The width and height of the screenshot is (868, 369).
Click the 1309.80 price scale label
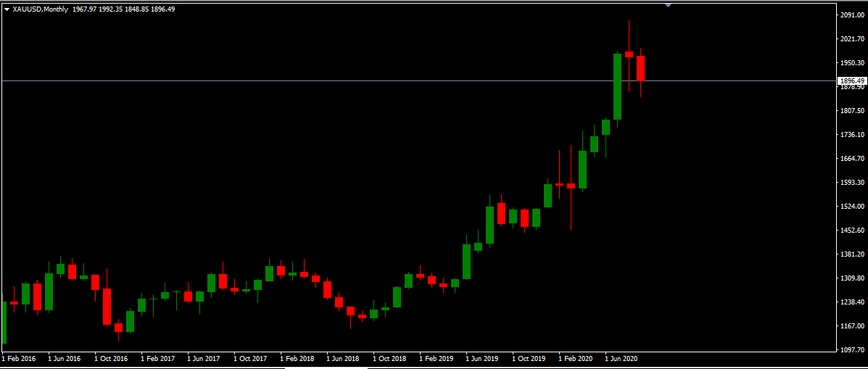[851, 278]
